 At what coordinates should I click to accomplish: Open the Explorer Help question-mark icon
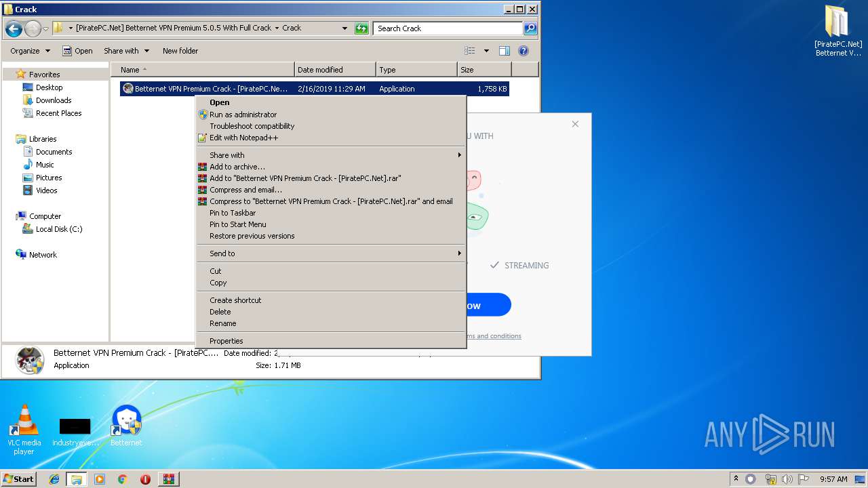[523, 51]
